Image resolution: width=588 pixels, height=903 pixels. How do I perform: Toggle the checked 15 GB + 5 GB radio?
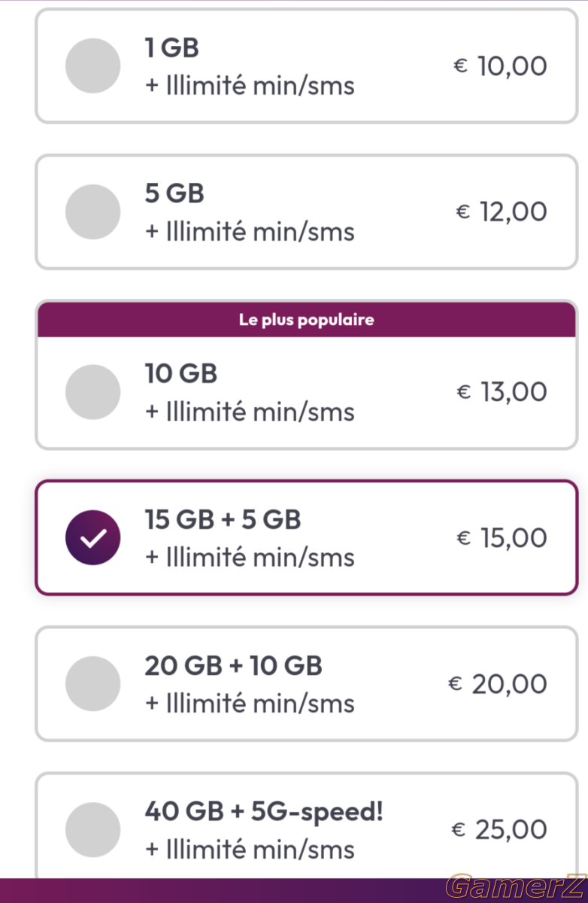click(93, 538)
